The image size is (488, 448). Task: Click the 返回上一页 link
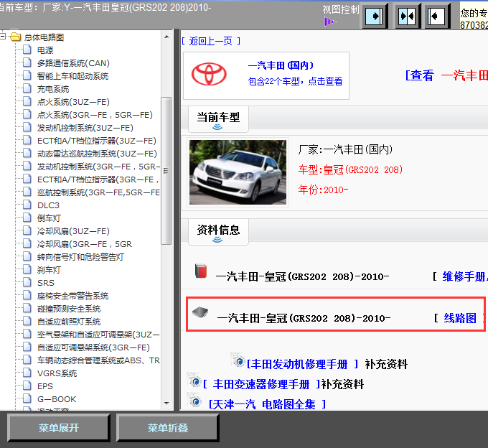(211, 41)
